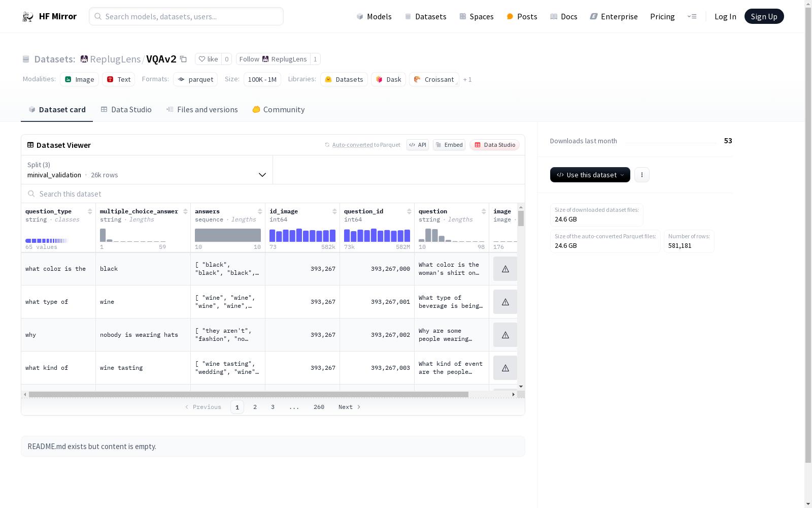Viewport: 812px width, 508px height.
Task: Expand the +1 additional libraries
Action: (x=467, y=79)
